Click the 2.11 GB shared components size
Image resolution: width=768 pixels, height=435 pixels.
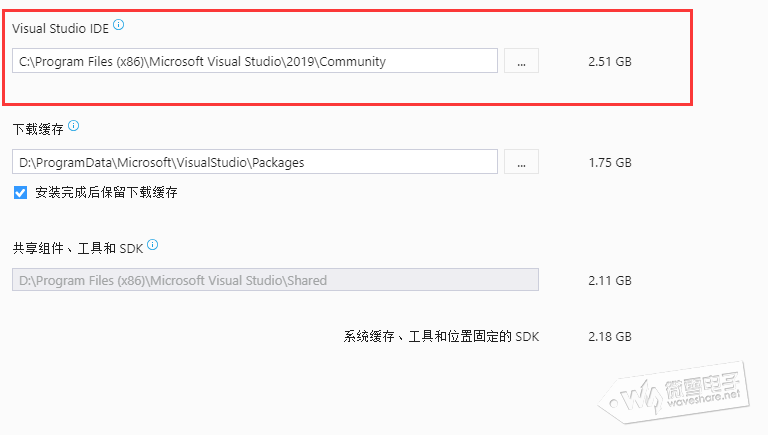tap(610, 281)
